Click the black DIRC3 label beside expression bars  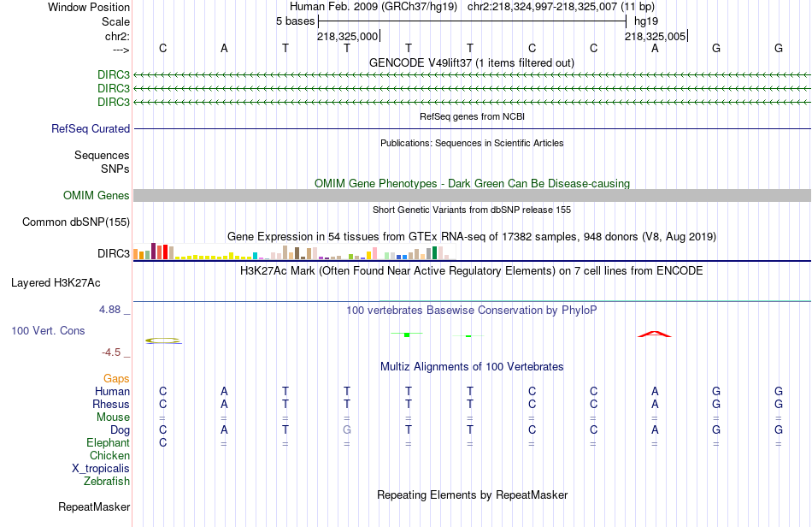(114, 253)
